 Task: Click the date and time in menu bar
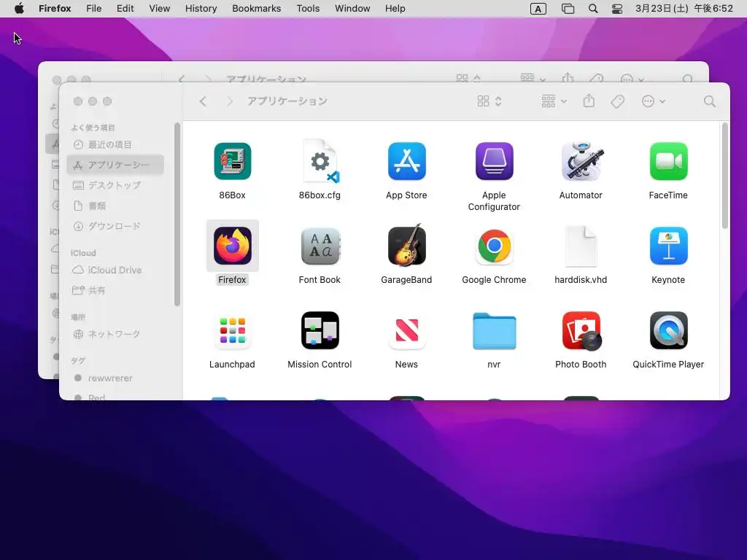684,9
